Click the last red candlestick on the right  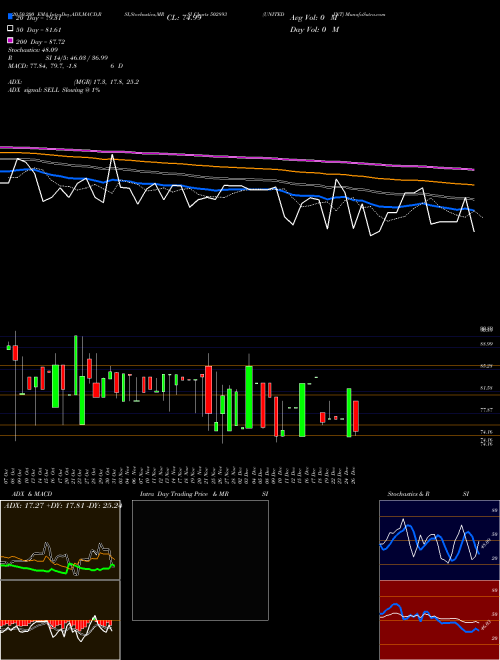pyautogui.click(x=356, y=416)
